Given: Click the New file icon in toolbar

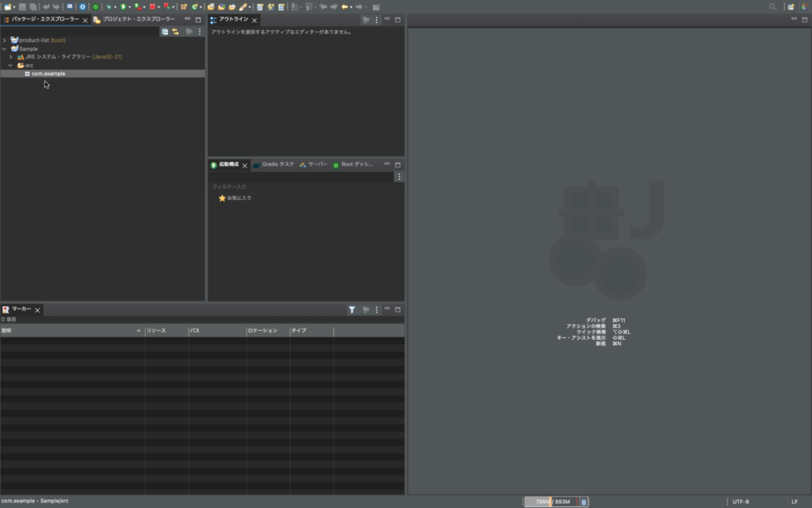Looking at the screenshot, I should click(6, 6).
